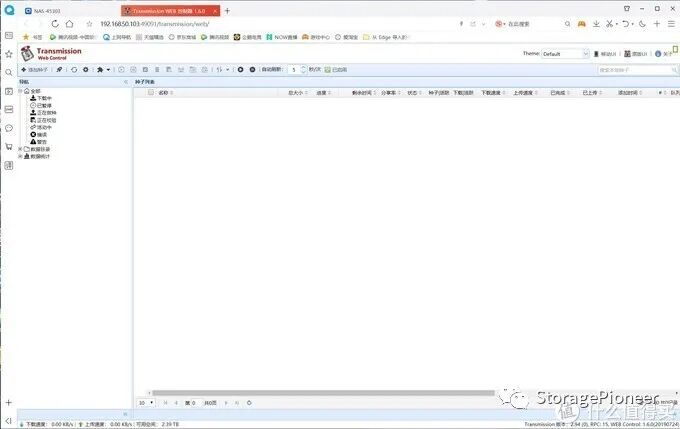The height and width of the screenshot is (429, 680).
Task: Click the pagination refresh icon
Action: point(249,403)
